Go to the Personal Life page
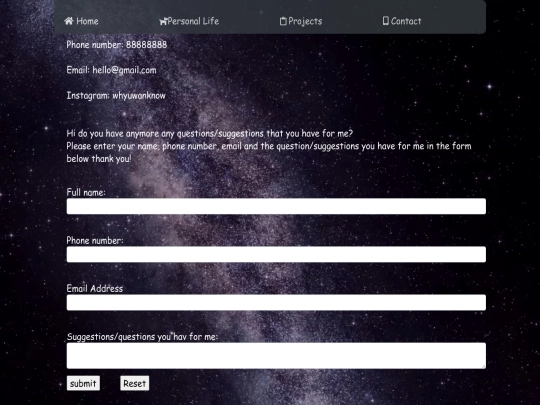The image size is (540, 405). 189,21
